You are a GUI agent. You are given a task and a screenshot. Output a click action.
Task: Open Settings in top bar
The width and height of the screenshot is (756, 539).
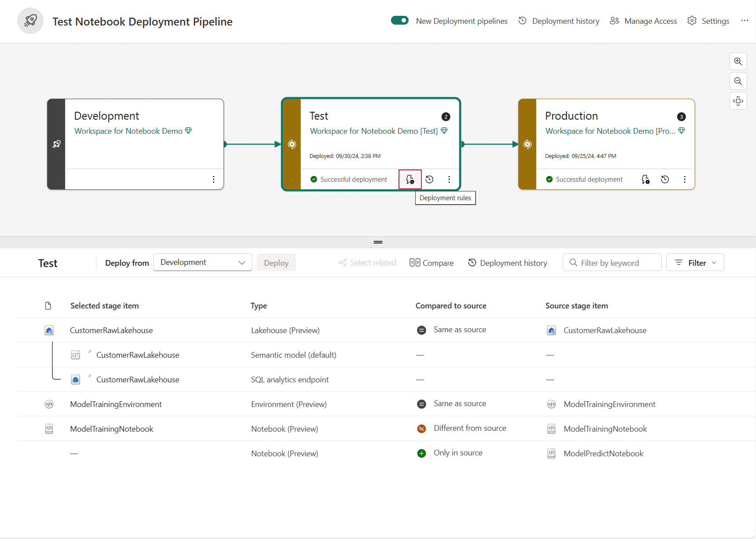click(708, 21)
